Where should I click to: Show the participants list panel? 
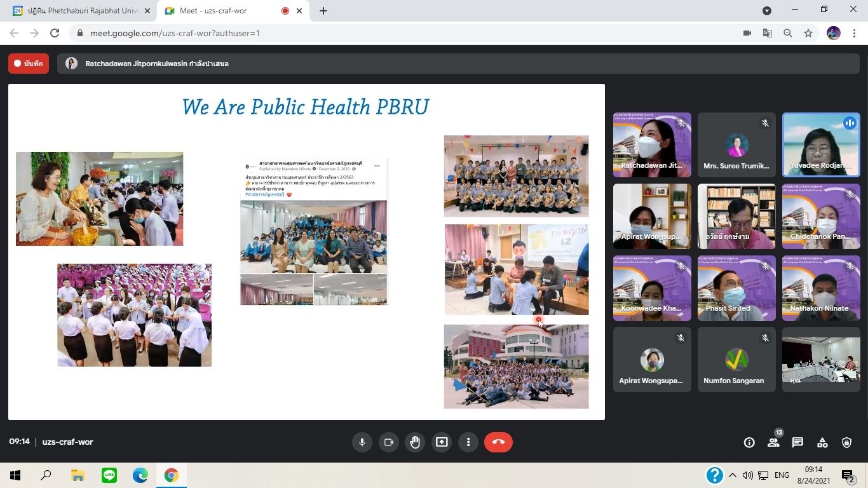(773, 443)
